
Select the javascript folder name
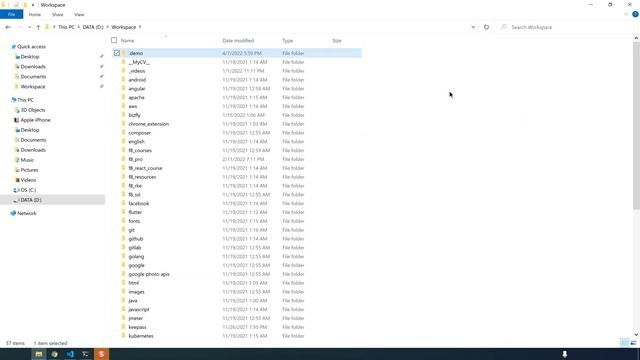click(x=139, y=309)
